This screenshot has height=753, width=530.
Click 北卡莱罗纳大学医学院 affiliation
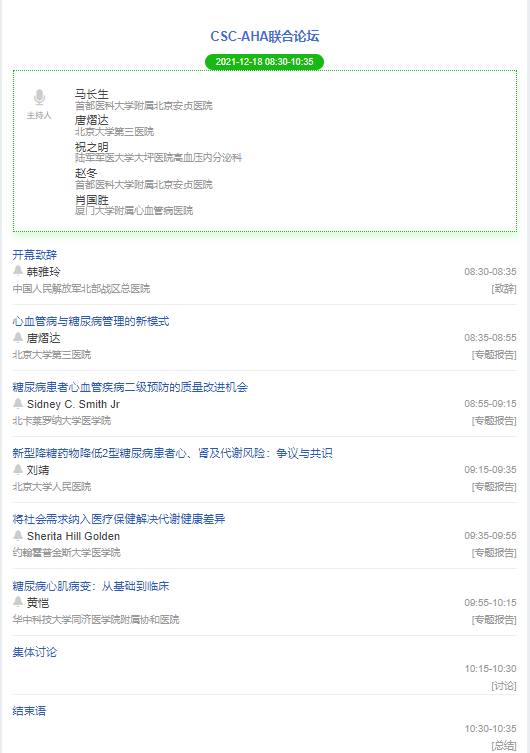coord(61,421)
